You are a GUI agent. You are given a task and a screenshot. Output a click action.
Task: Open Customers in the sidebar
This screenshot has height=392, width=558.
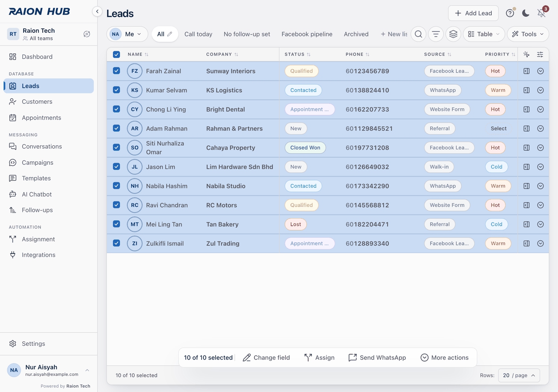tap(48, 102)
